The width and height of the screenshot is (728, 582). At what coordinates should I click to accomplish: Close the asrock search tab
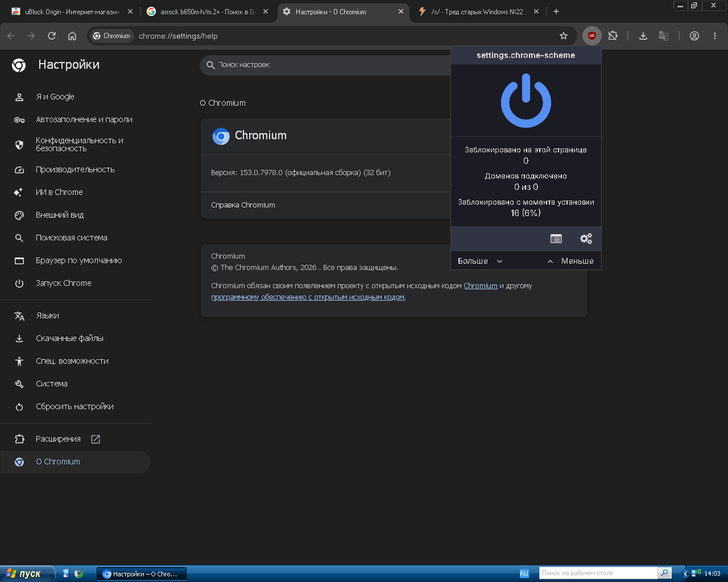266,11
